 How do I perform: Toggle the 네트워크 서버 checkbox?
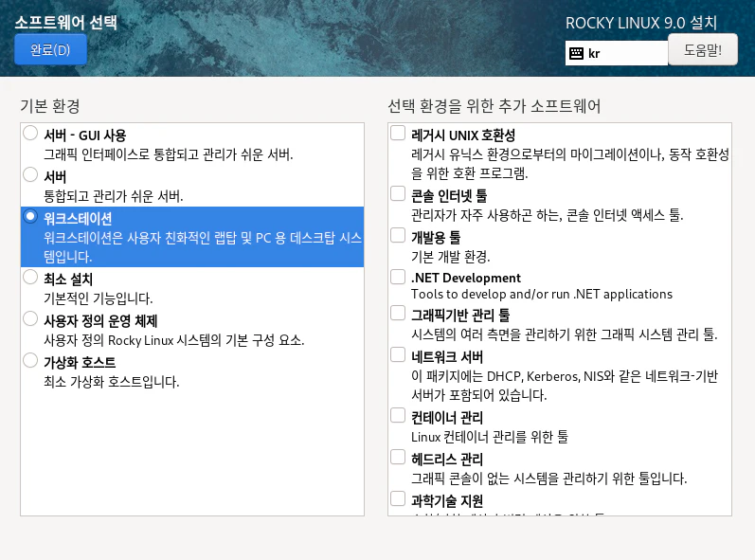398,355
